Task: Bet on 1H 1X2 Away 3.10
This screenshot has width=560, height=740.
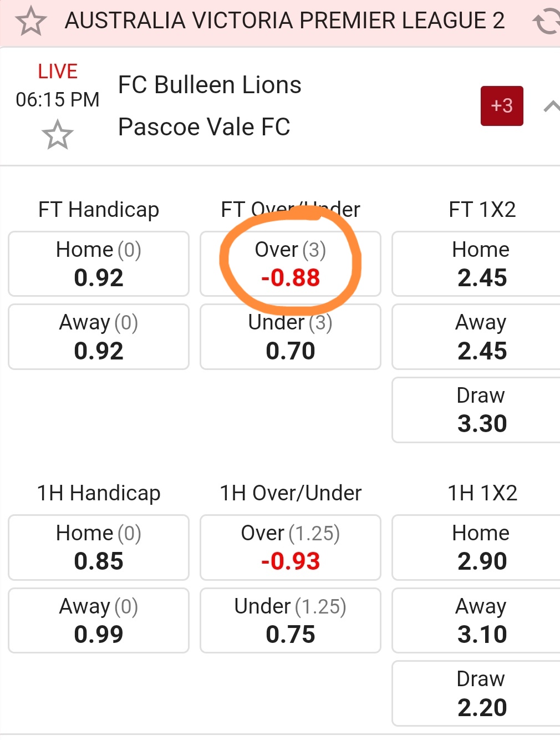Action: tap(480, 620)
